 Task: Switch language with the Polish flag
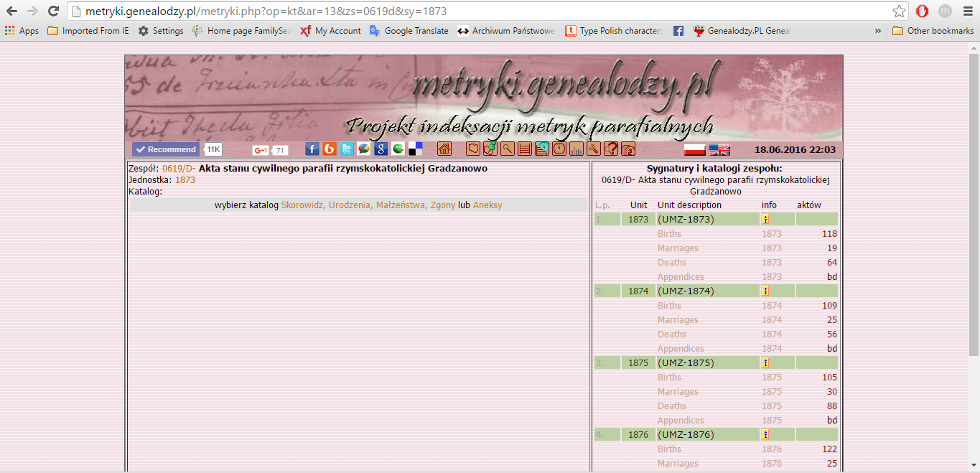(x=694, y=150)
